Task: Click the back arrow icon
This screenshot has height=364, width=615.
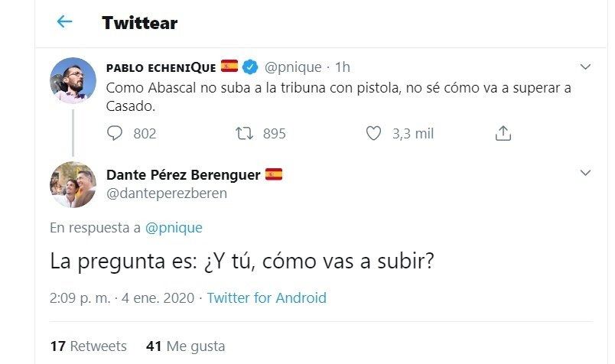Action: (x=65, y=21)
